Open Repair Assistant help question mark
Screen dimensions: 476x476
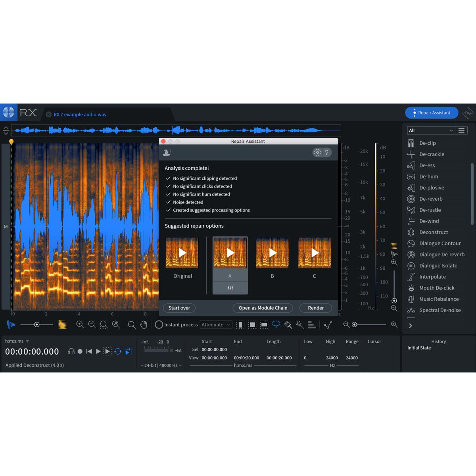click(x=326, y=152)
